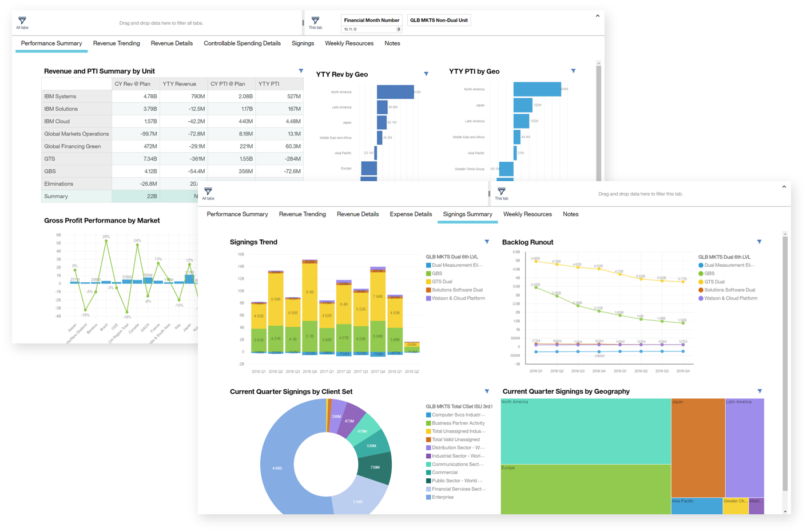Click Watson & Cloud Platform swatch in Signings Trend

point(428,298)
